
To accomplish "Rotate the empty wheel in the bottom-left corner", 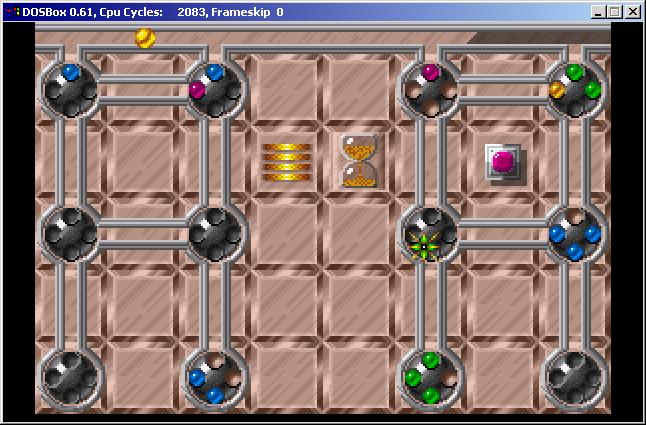I will click(70, 378).
